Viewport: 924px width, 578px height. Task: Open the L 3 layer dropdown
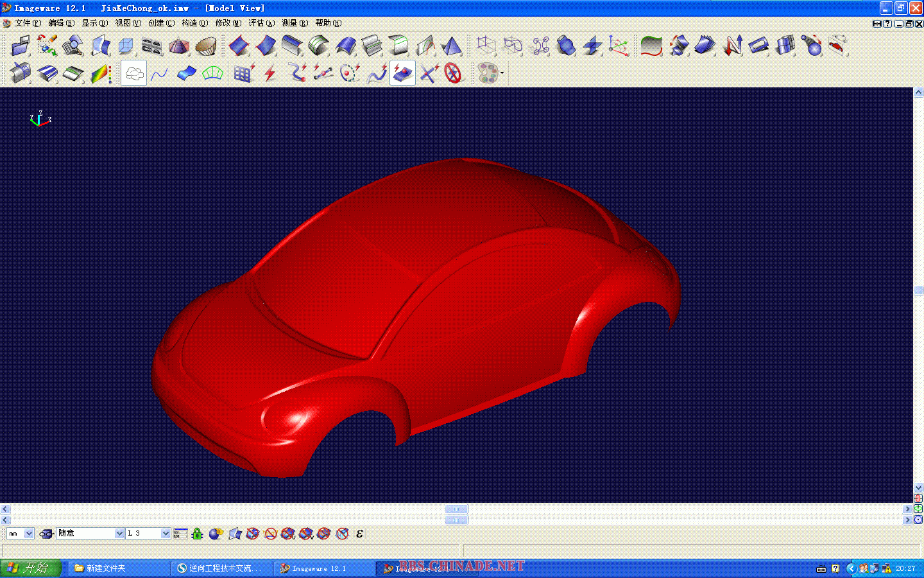coord(165,534)
